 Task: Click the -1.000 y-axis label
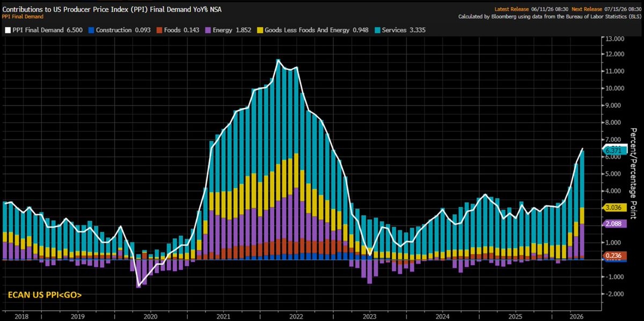(614, 277)
